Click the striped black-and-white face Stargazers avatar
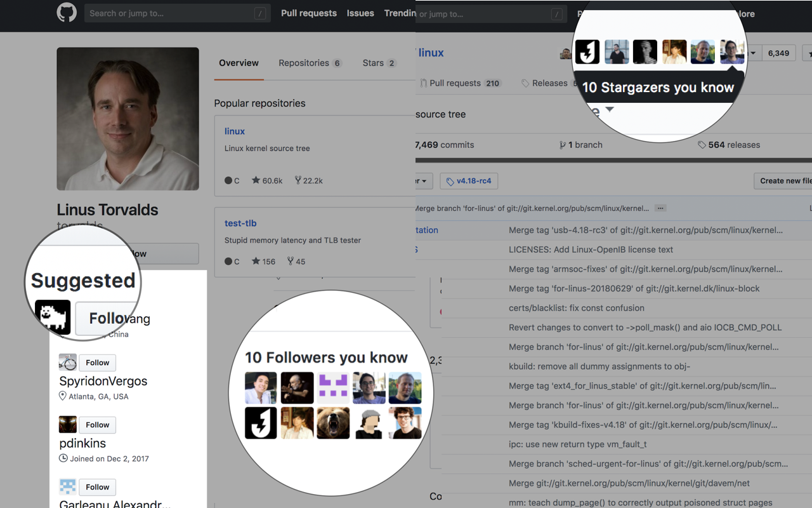The height and width of the screenshot is (508, 812). coord(645,52)
